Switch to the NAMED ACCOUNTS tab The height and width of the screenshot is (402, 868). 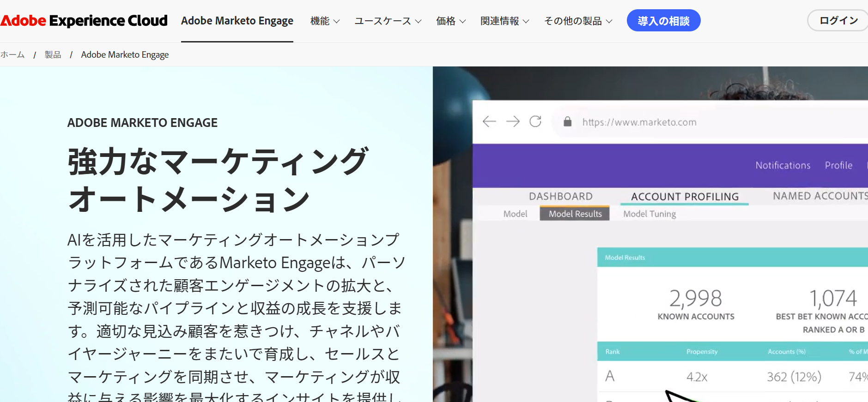click(820, 196)
